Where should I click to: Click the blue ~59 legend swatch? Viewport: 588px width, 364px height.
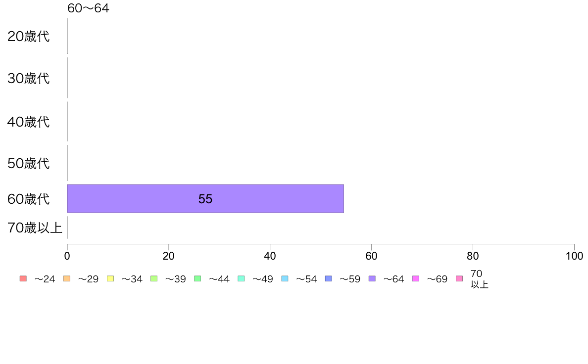point(329,278)
